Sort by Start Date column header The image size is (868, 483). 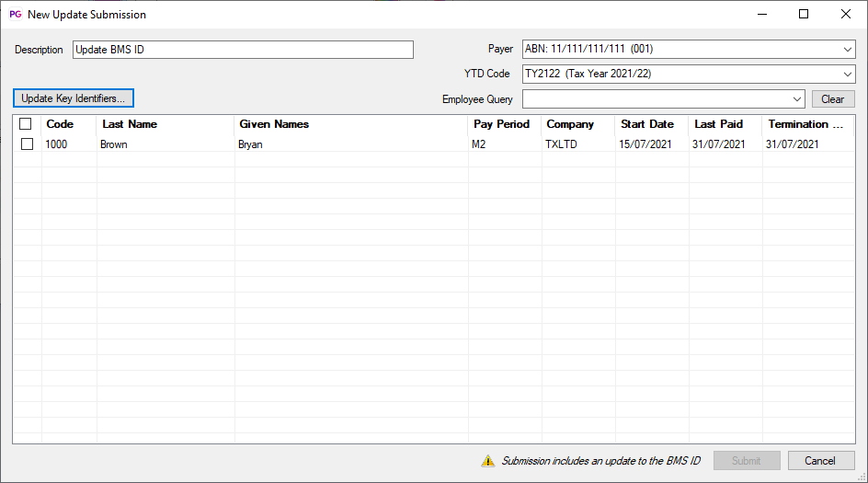(646, 124)
